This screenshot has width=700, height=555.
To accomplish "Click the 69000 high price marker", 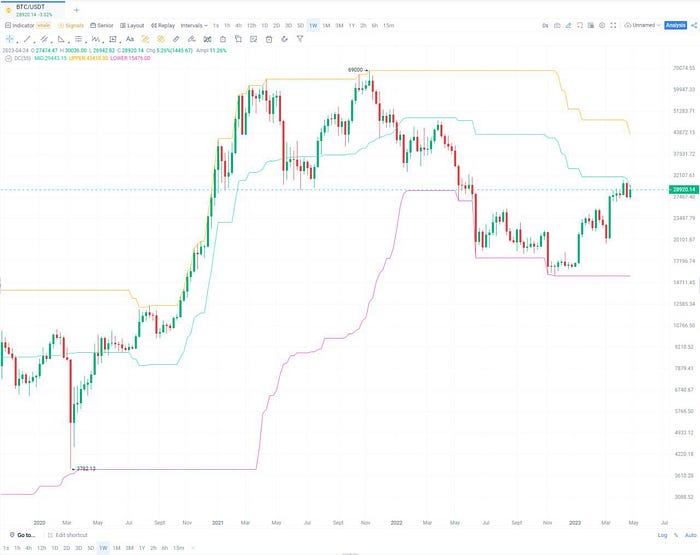I will 355,70.
